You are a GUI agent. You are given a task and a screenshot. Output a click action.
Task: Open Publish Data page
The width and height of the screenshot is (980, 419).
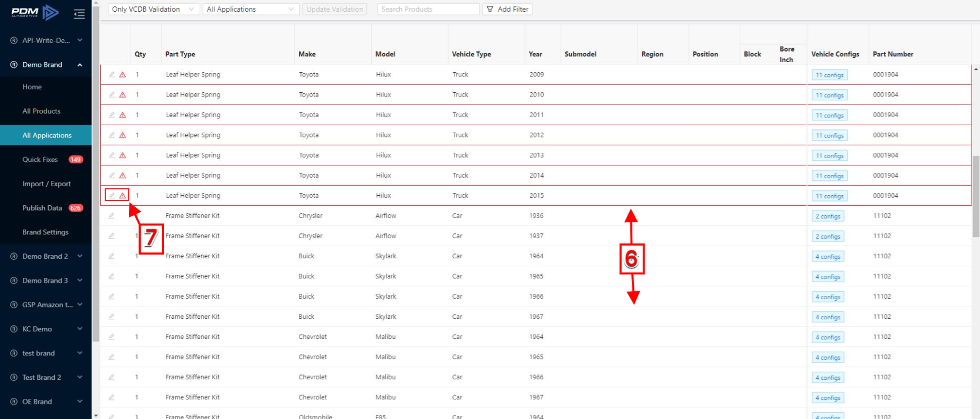(42, 208)
